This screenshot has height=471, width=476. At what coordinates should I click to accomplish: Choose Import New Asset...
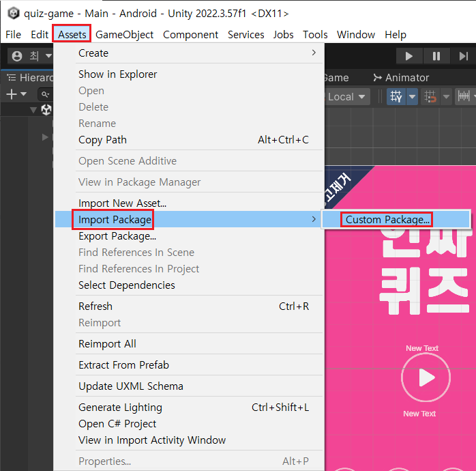(189, 203)
